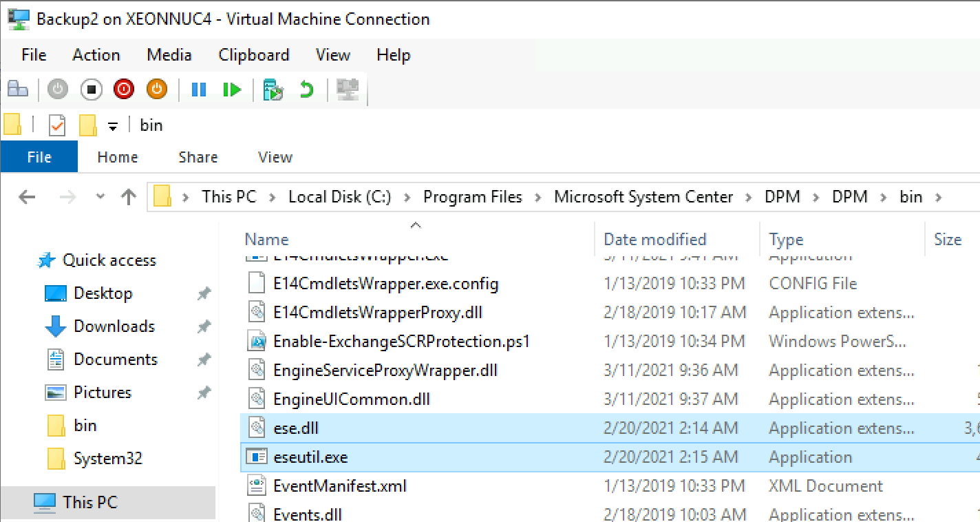Screen dimensions: 980x522
Task: Click the green Revert arrow icon
Action: tap(306, 90)
